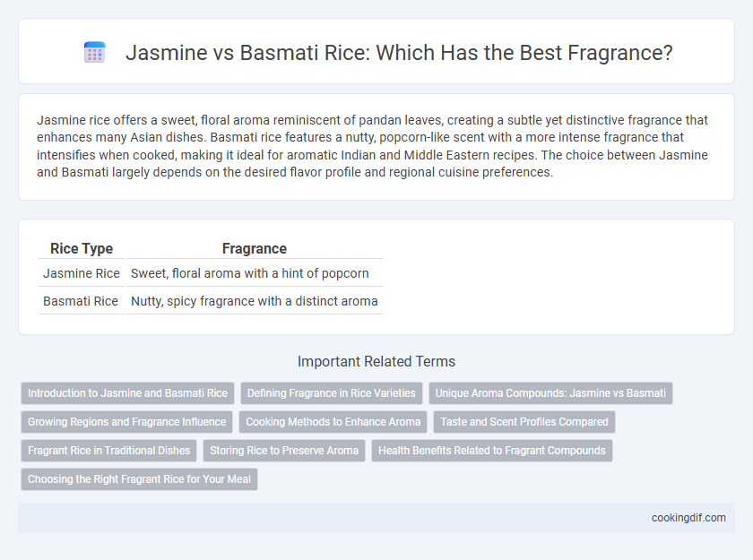Image resolution: width=753 pixels, height=560 pixels.
Task: Click the intro paragraph about Jasmine rice
Action: 372,146
